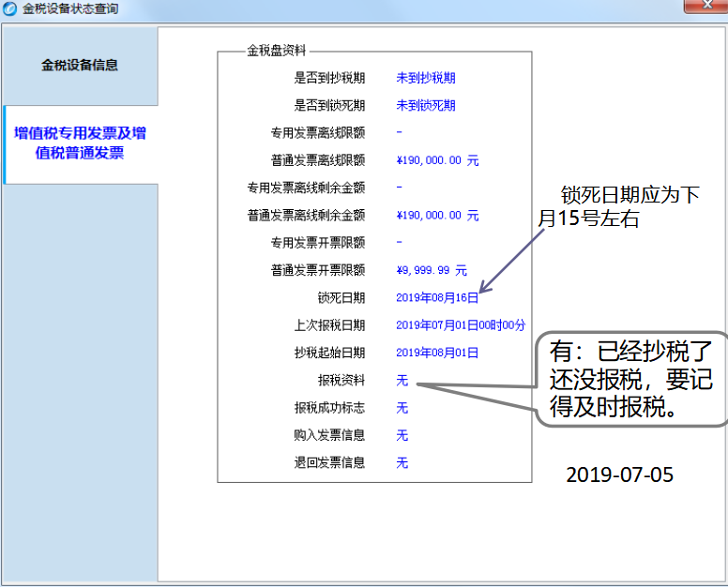
Task: Click the app icon in the title bar
Action: pyautogui.click(x=9, y=8)
